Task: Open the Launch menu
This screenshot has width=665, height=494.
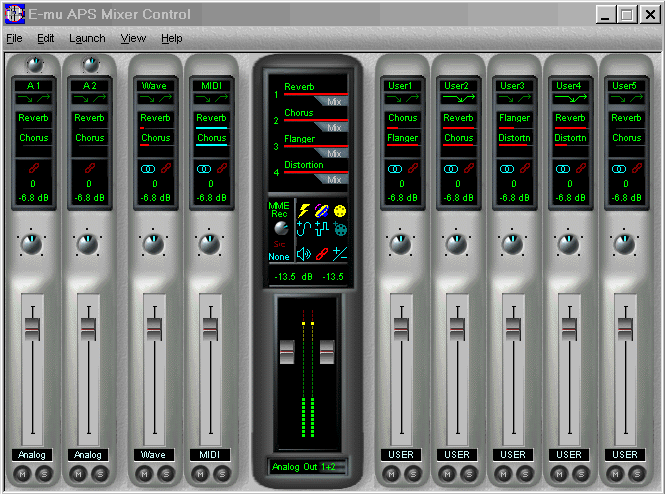Action: pyautogui.click(x=87, y=38)
